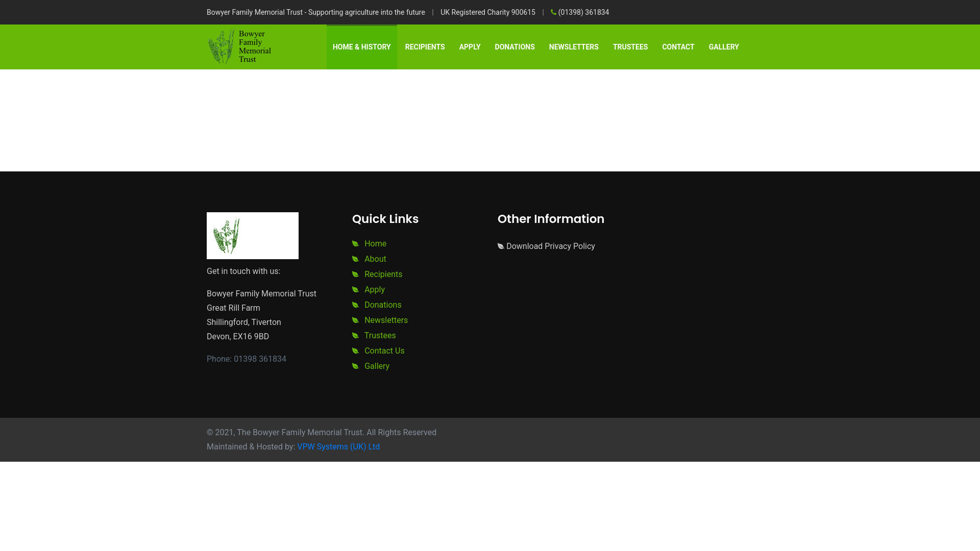
Task: Click the Phone: 01398 361834 footer text
Action: (247, 359)
